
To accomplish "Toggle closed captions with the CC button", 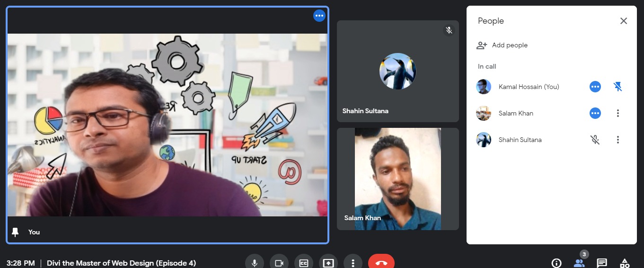I will [x=304, y=263].
